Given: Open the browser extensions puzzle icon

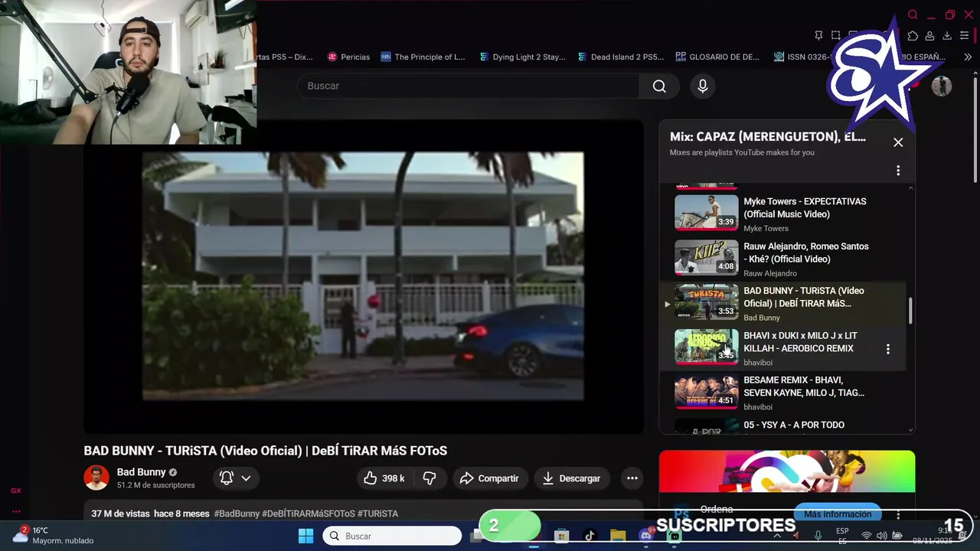Looking at the screenshot, I should (913, 35).
